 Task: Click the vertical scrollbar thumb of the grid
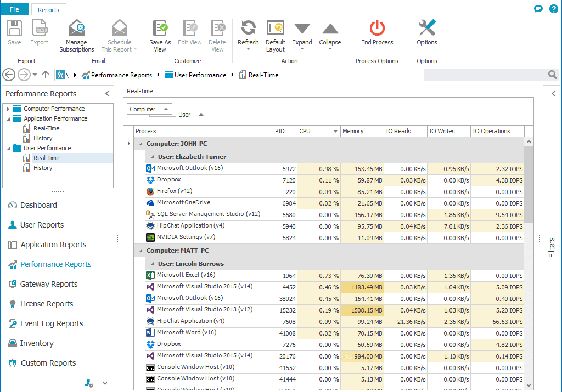(529, 184)
